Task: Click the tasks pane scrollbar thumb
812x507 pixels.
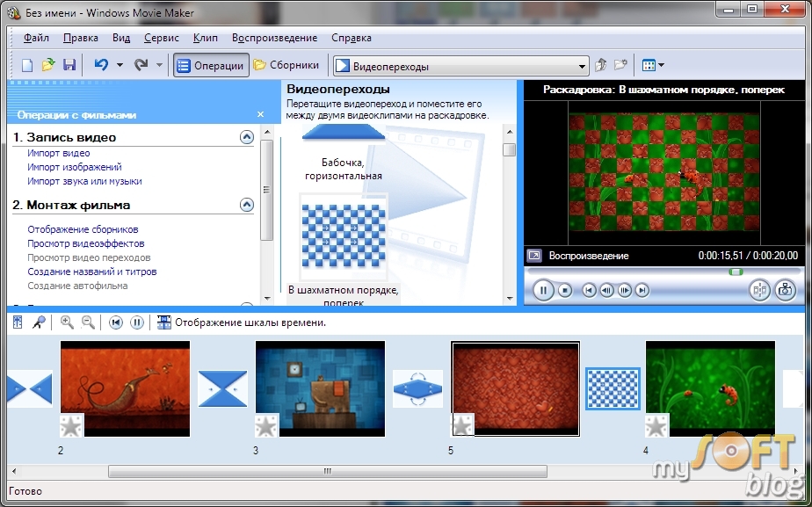Action: point(266,190)
